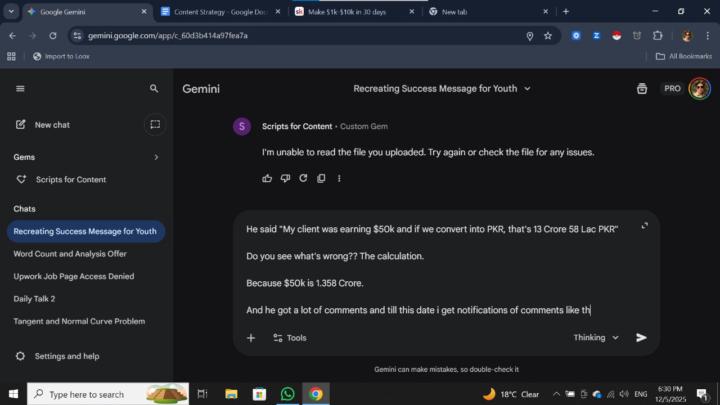Open the three-dot more options on response
This screenshot has height=405, width=720.
[339, 178]
